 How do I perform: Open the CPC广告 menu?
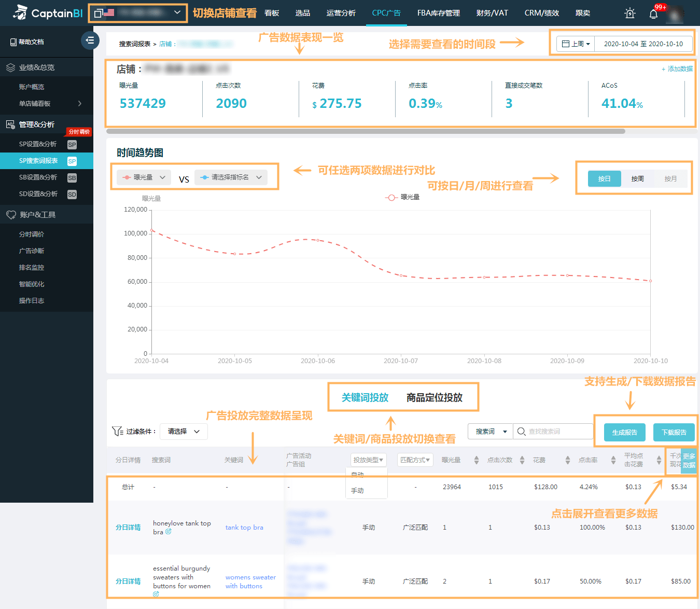(x=386, y=13)
